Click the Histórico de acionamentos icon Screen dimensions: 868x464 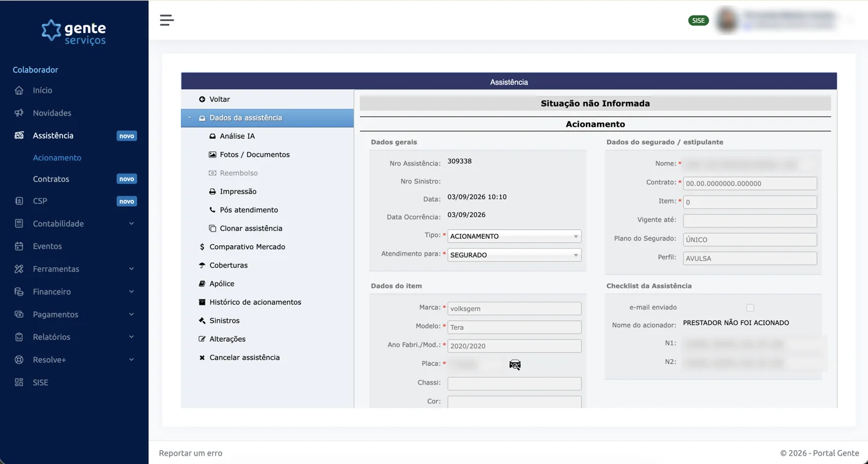click(x=202, y=303)
